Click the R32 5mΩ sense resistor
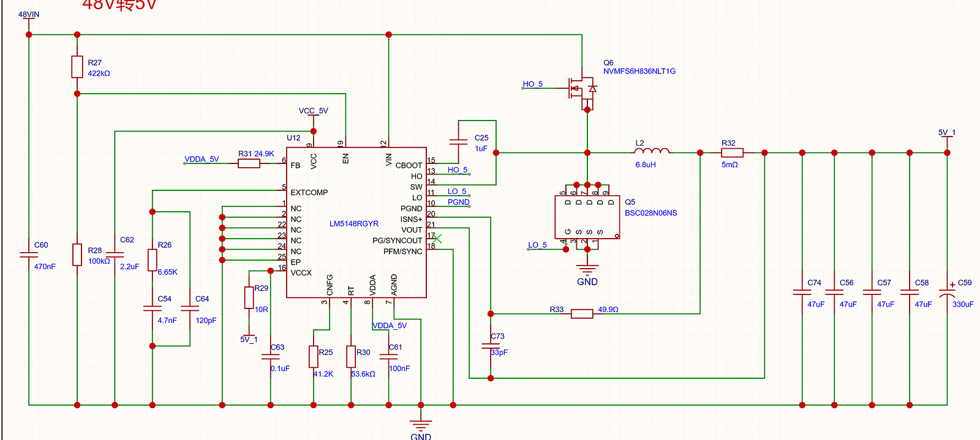Image resolution: width=980 pixels, height=440 pixels. 732,153
